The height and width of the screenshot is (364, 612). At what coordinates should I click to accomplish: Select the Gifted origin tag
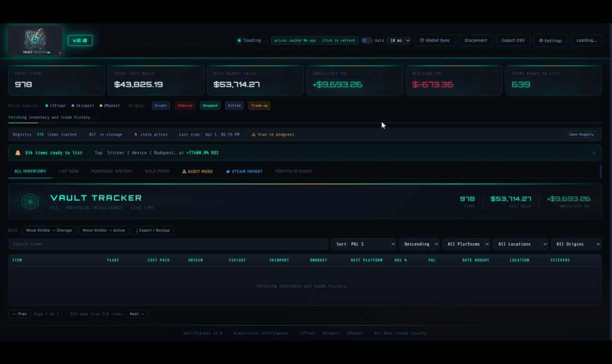pyautogui.click(x=234, y=106)
